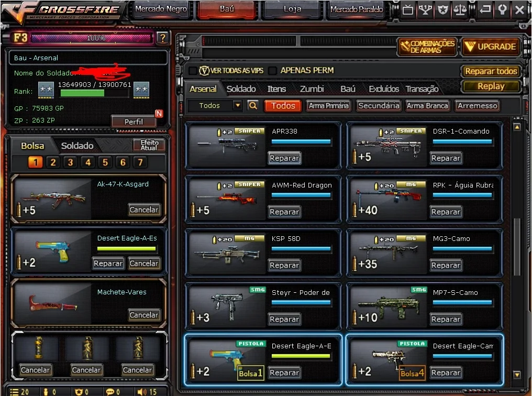Select the Todos filter button
The height and width of the screenshot is (396, 532).
pyautogui.click(x=283, y=105)
